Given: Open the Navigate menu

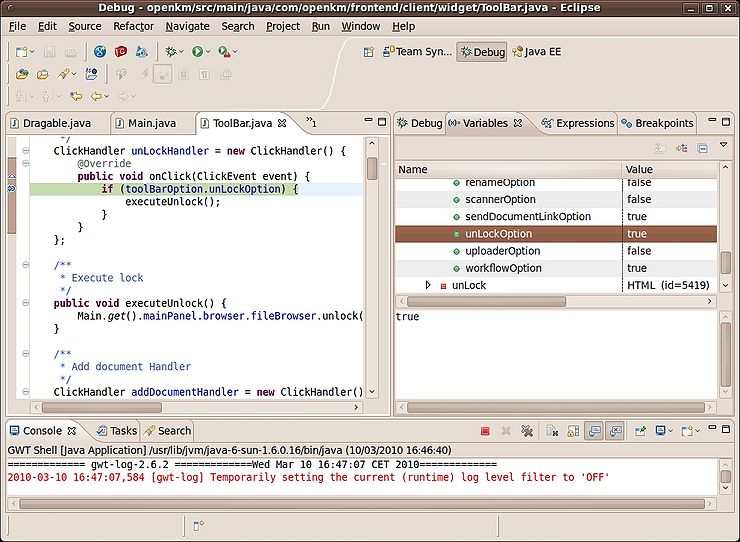Looking at the screenshot, I should click(187, 26).
